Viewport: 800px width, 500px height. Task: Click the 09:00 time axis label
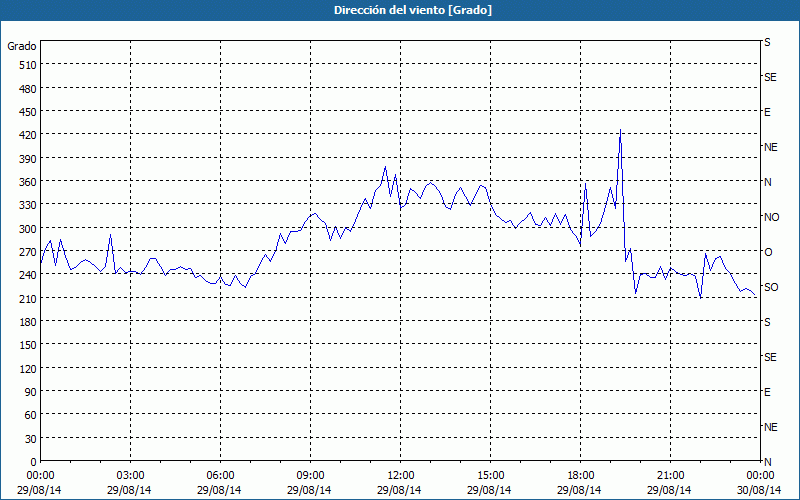coord(311,476)
